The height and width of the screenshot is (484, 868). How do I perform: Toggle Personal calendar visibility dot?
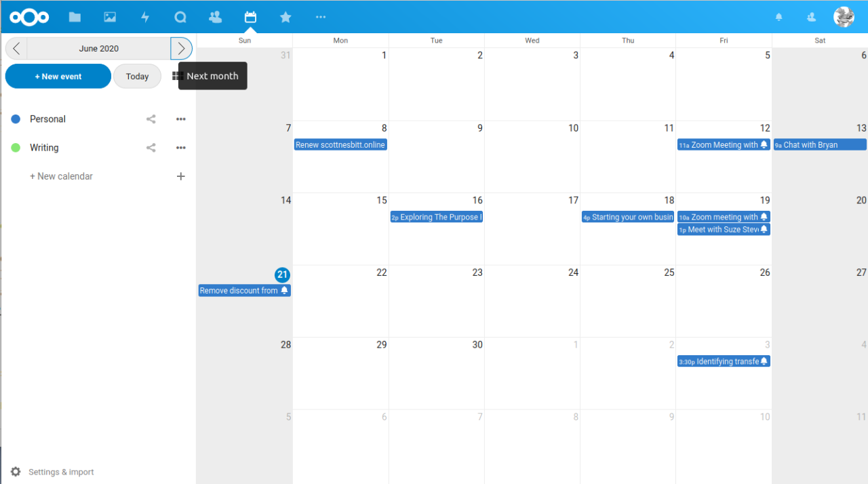(x=16, y=119)
